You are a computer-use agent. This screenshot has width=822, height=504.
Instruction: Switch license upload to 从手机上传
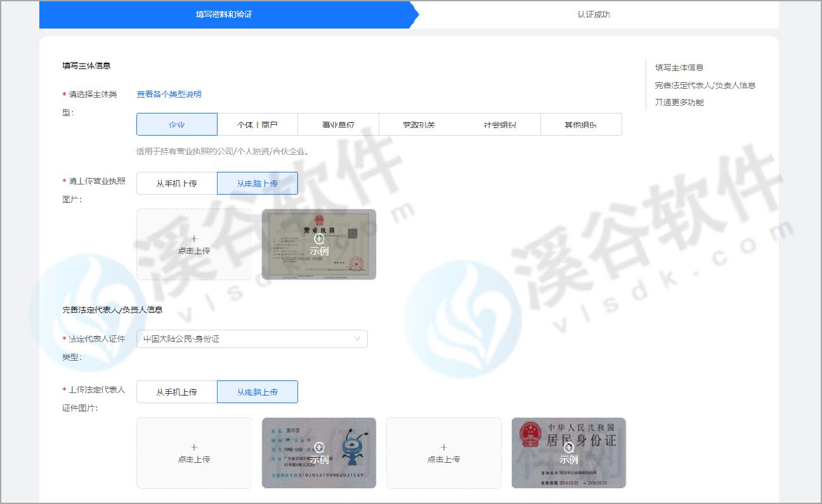point(177,183)
